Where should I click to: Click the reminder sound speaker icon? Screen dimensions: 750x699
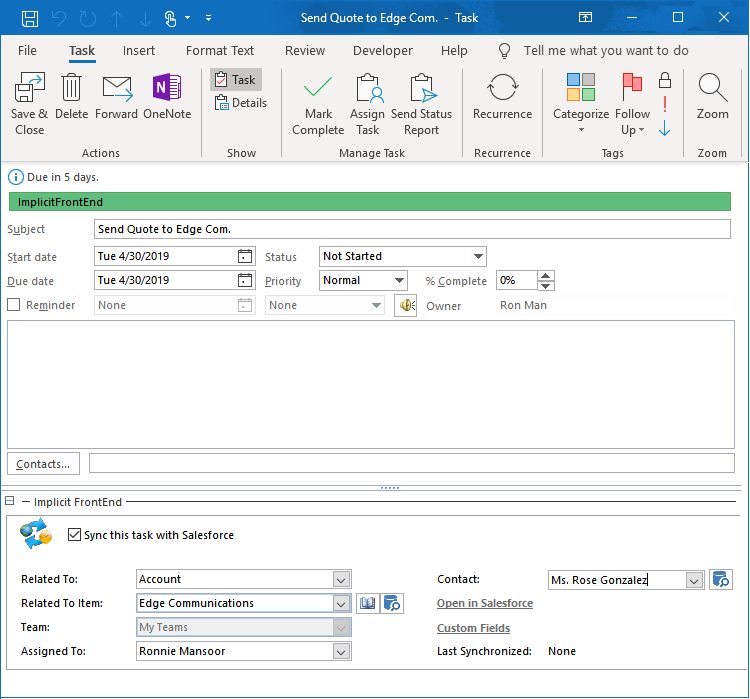405,305
